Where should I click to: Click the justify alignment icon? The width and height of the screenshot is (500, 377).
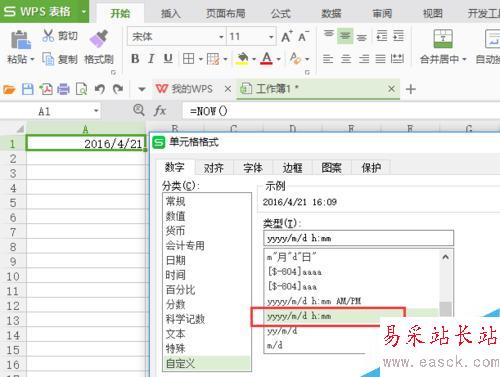coord(380,59)
